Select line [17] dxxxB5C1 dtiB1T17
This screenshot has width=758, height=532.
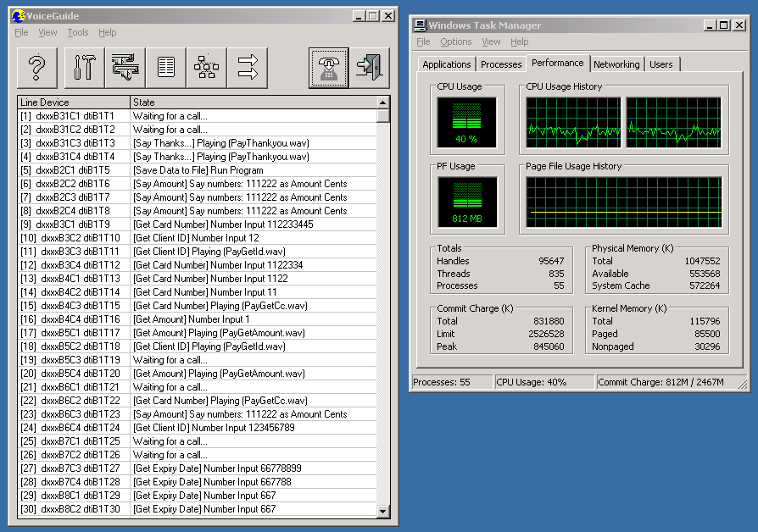click(198, 332)
